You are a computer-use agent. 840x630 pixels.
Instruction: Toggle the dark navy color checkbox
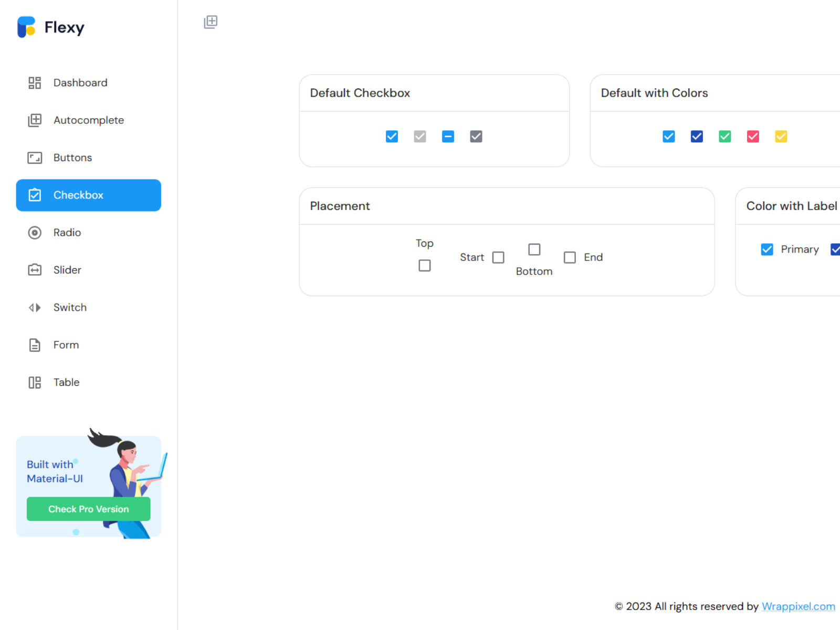pyautogui.click(x=697, y=136)
